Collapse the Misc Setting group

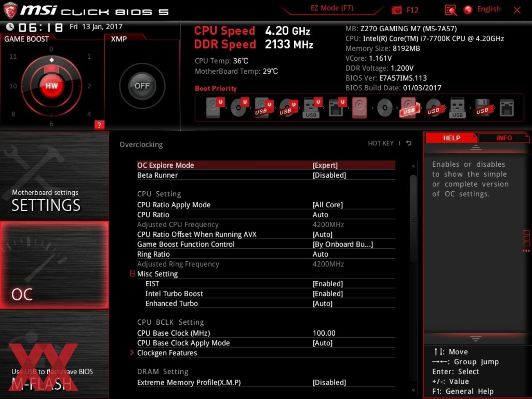133,274
